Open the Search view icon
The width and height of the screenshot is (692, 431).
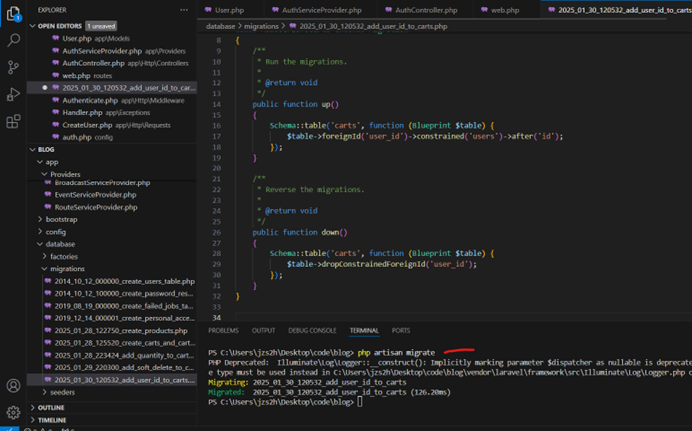click(13, 41)
